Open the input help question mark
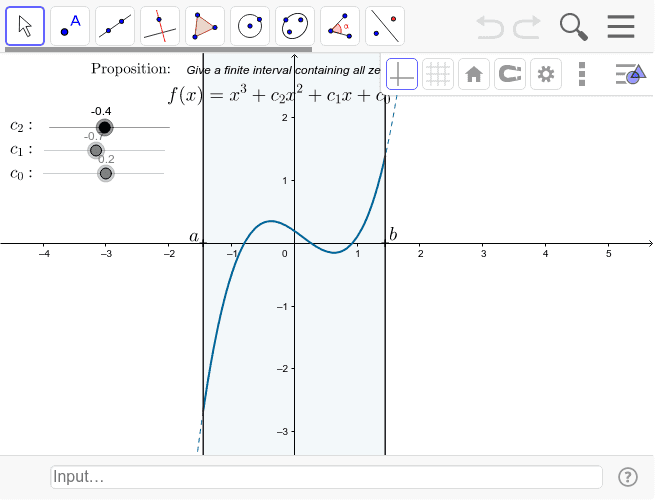The height and width of the screenshot is (500, 655). tap(628, 477)
